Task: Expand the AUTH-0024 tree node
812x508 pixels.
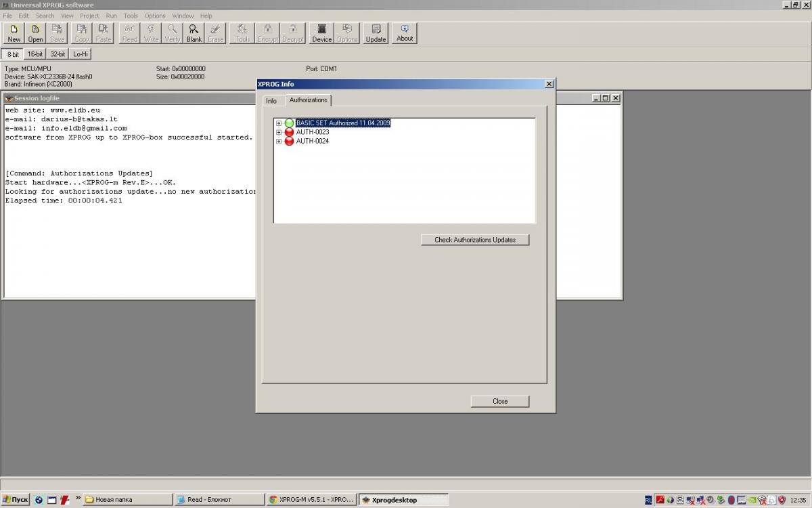Action: 279,141
